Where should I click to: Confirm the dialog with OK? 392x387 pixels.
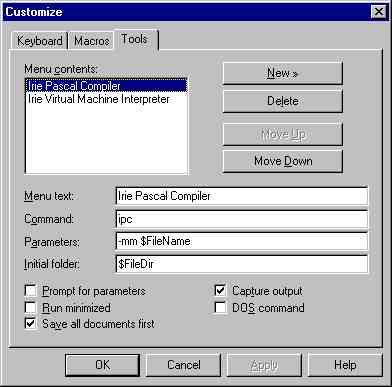click(102, 365)
